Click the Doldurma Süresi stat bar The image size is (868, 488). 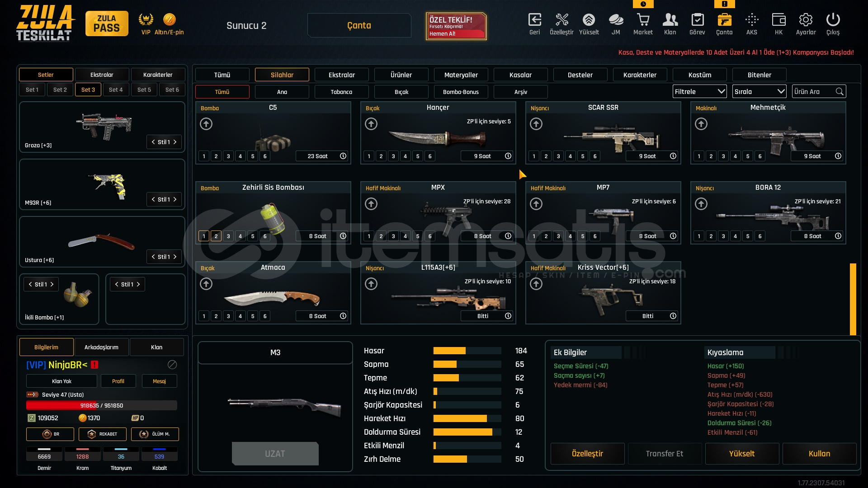coord(467,432)
